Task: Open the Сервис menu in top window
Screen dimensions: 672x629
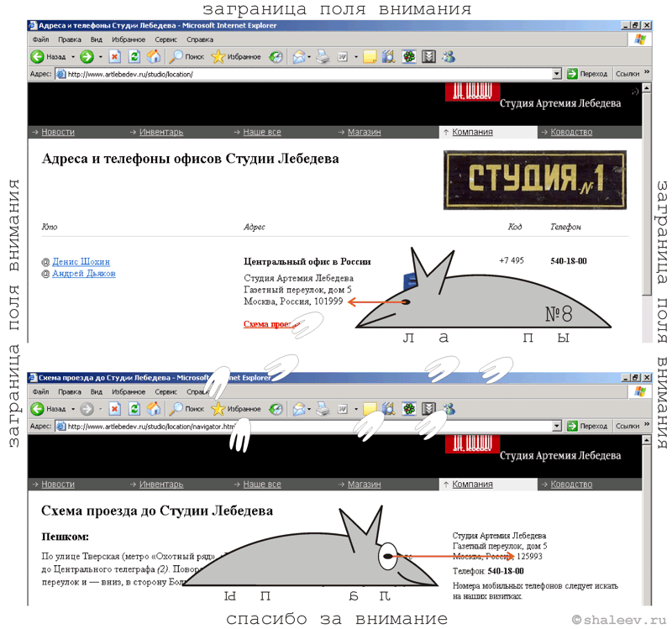Action: [165, 39]
